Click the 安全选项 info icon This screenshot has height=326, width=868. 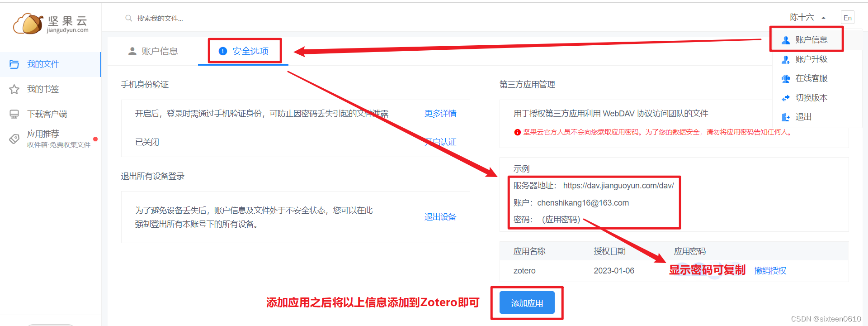(x=223, y=51)
